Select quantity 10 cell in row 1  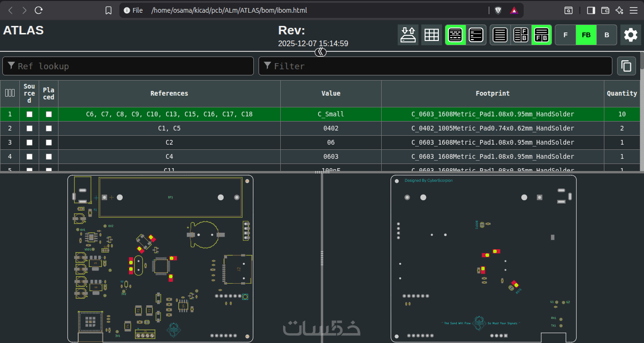click(x=622, y=114)
